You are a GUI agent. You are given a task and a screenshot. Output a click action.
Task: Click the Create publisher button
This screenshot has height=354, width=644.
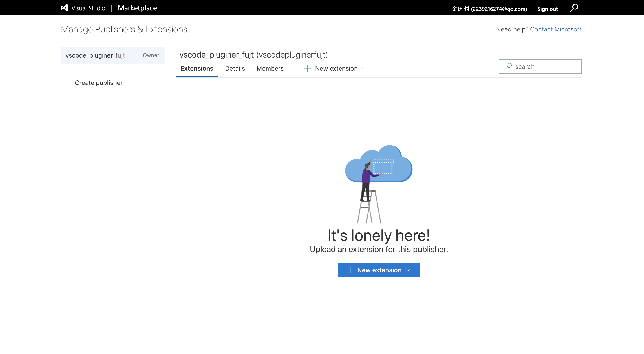click(x=94, y=83)
